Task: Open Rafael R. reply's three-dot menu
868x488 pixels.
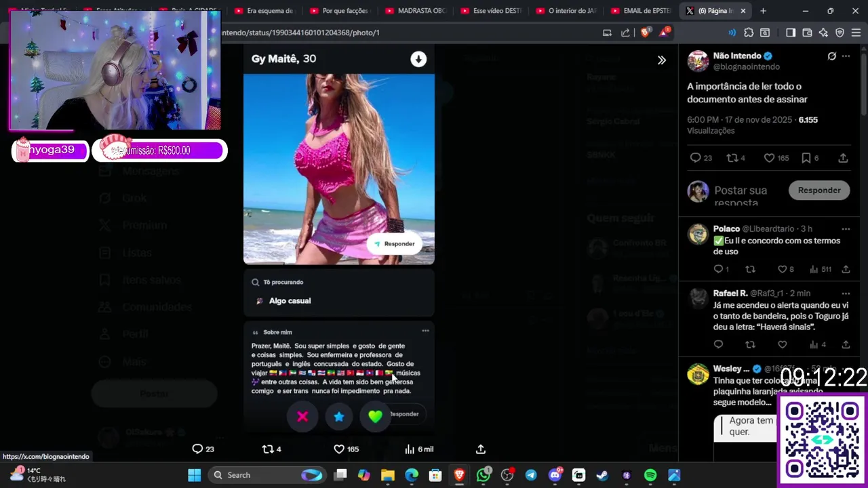Action: coord(846,293)
